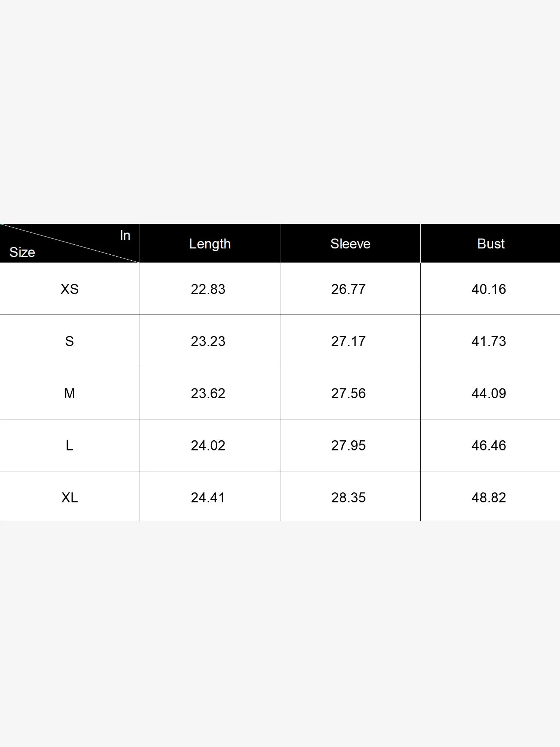The height and width of the screenshot is (747, 560).
Task: Click the 40.16 bust measurement
Action: click(489, 289)
